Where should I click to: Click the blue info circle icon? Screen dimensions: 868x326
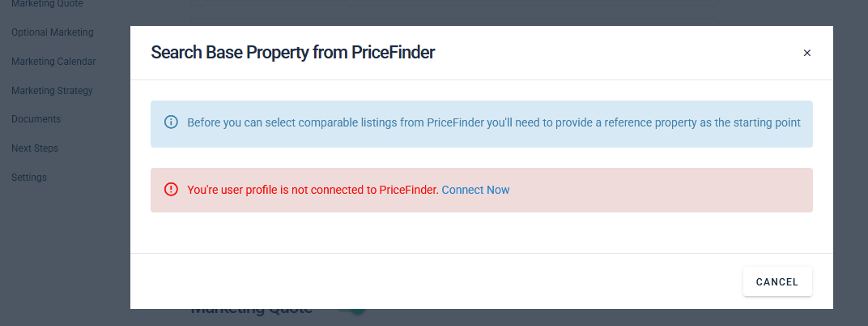171,122
